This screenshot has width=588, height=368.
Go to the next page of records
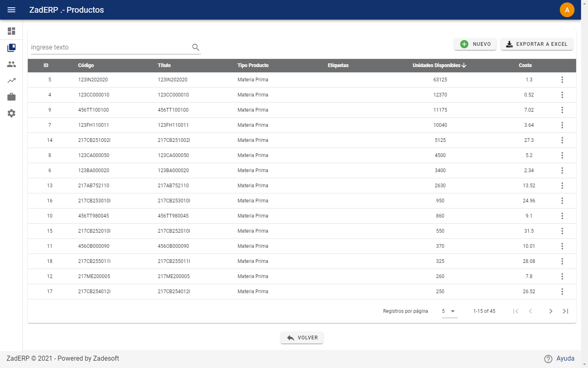click(551, 311)
